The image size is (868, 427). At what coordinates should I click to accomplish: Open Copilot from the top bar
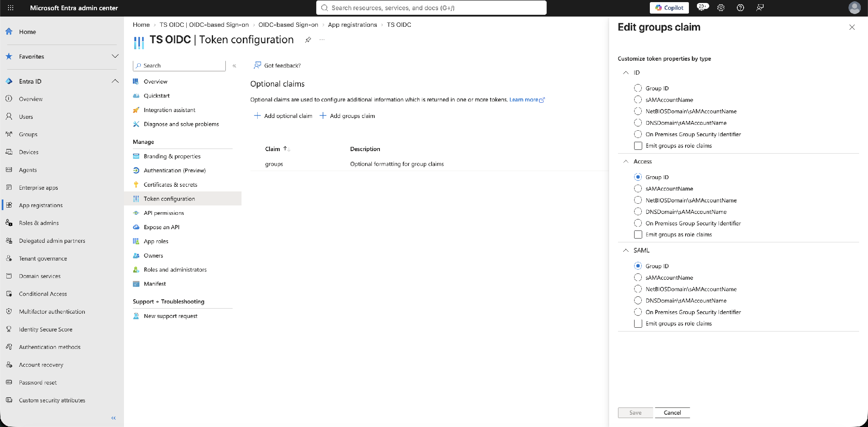(669, 8)
